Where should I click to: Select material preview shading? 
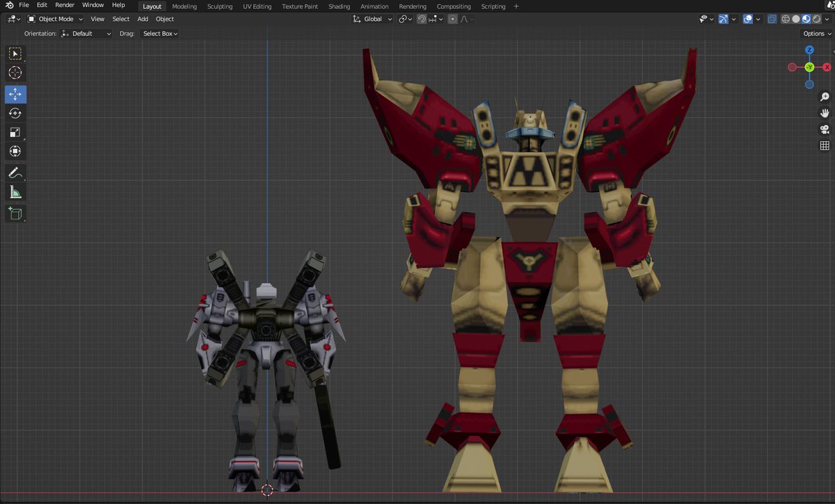(806, 19)
